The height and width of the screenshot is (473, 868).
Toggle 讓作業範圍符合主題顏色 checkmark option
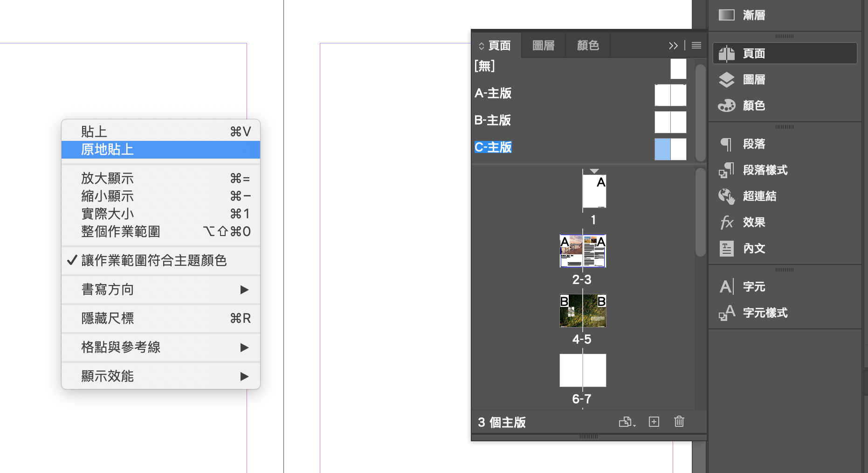coord(154,260)
